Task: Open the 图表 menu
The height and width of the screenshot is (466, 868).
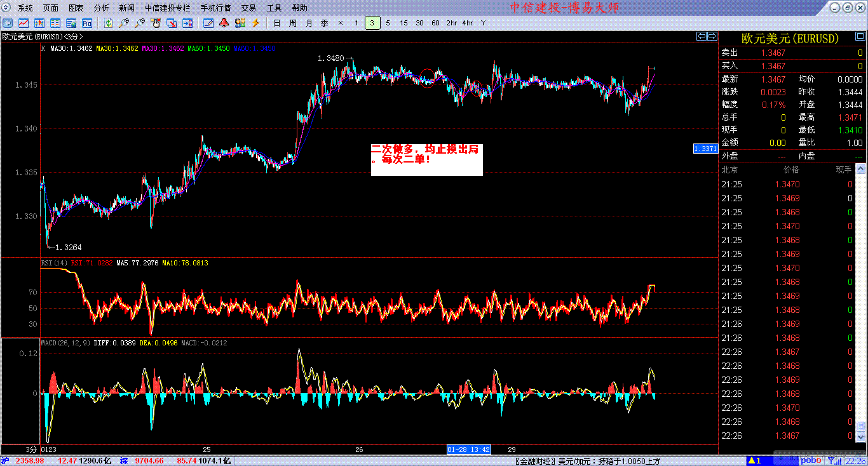Action: click(76, 8)
